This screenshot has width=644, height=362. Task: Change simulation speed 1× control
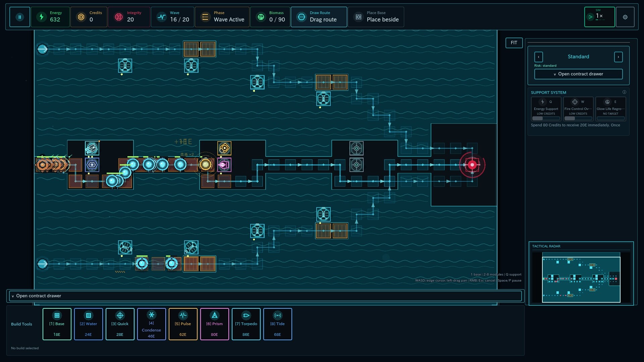[x=600, y=17]
